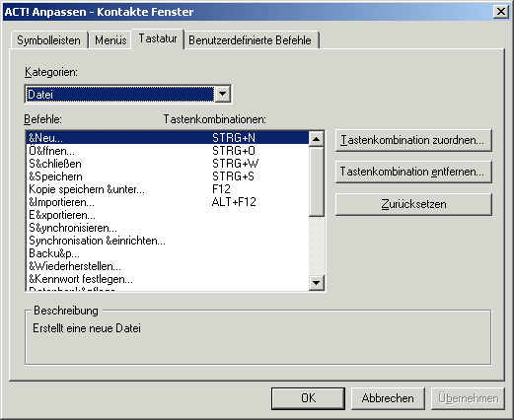Close the ACT! Anpassen dialog
The image size is (514, 420).
[x=501, y=12]
